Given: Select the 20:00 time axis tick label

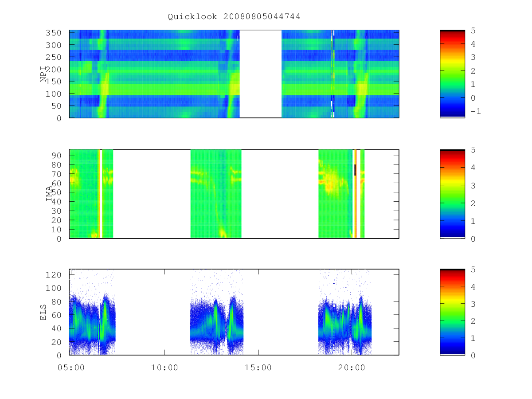Looking at the screenshot, I should click(352, 368).
